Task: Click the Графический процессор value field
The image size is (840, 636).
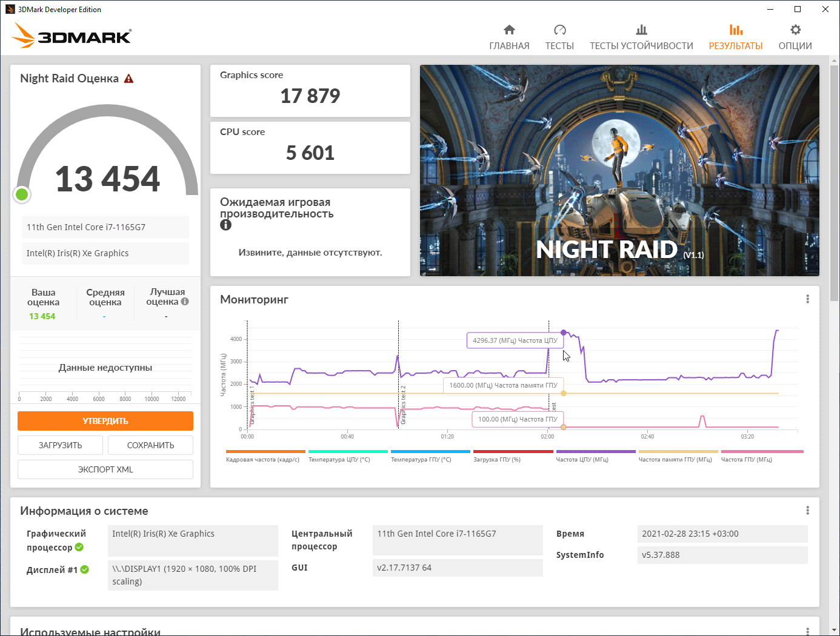Action: (193, 540)
